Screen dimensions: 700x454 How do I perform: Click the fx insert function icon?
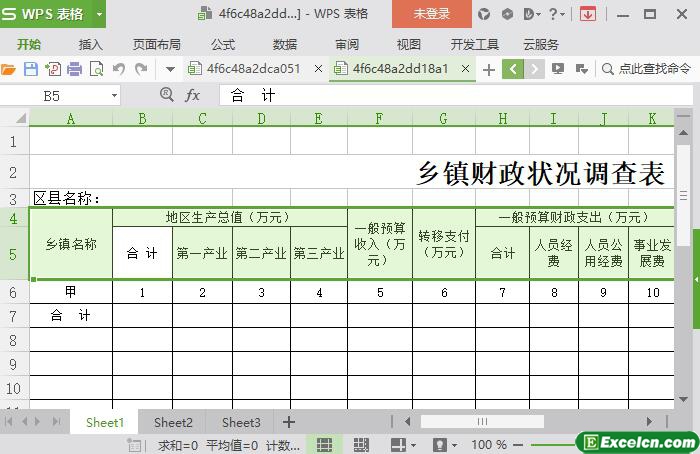192,95
